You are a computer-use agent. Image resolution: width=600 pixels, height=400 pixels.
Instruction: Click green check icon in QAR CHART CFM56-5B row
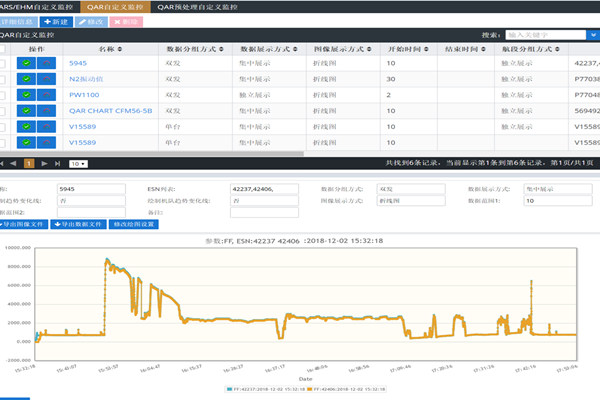click(x=26, y=111)
